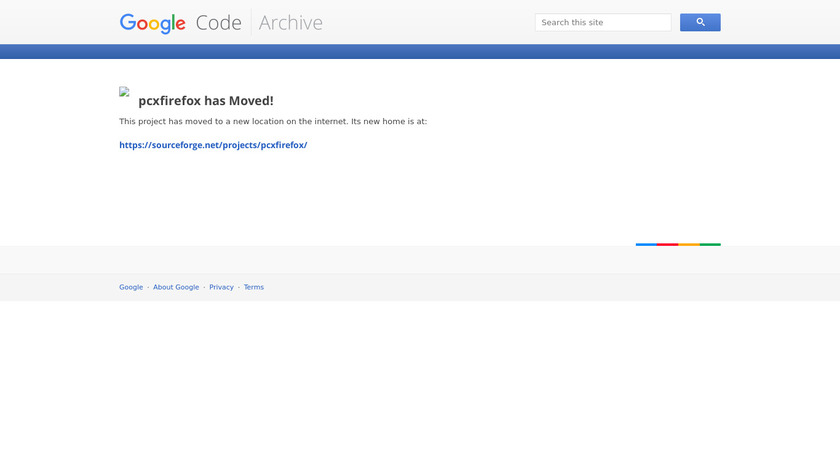Open the Google logo in header
Viewport: 840px width, 472px height.
[153, 23]
